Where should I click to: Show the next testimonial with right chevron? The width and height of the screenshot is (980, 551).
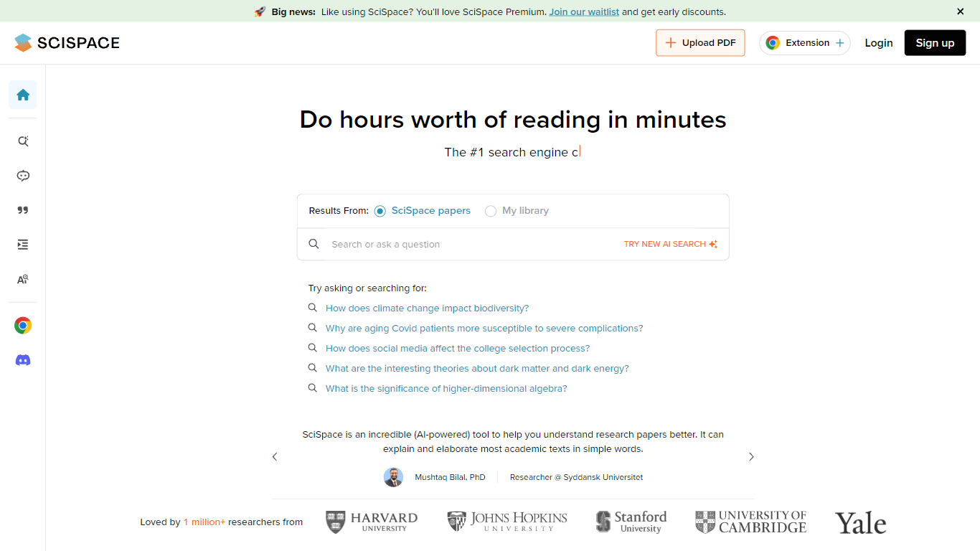pyautogui.click(x=751, y=457)
